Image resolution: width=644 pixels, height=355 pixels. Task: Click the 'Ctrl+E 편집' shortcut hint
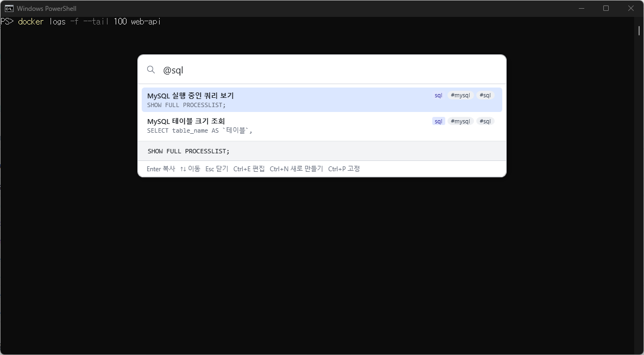pos(249,169)
